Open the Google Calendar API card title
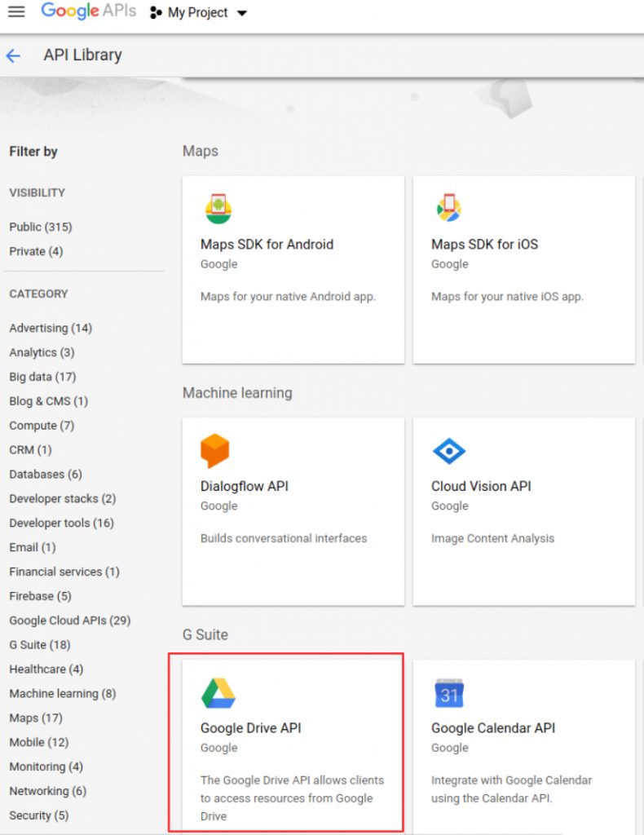This screenshot has width=644, height=835. pos(493,728)
